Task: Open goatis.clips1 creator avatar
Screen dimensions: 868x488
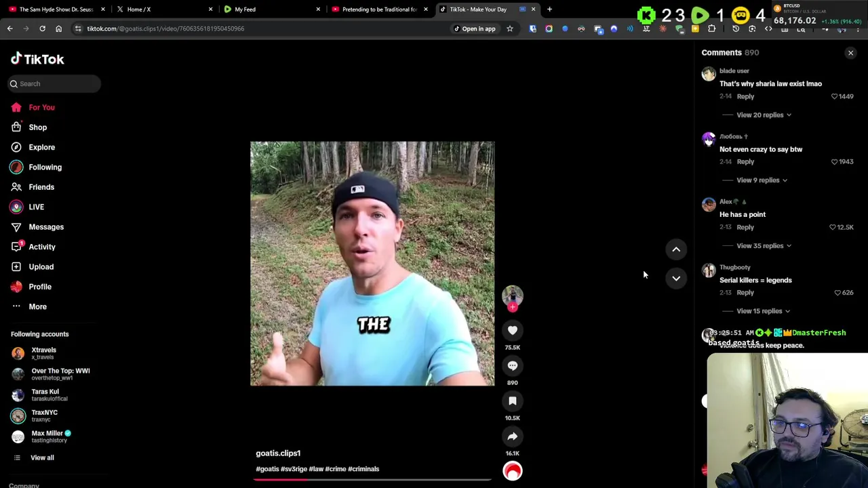Action: [513, 296]
